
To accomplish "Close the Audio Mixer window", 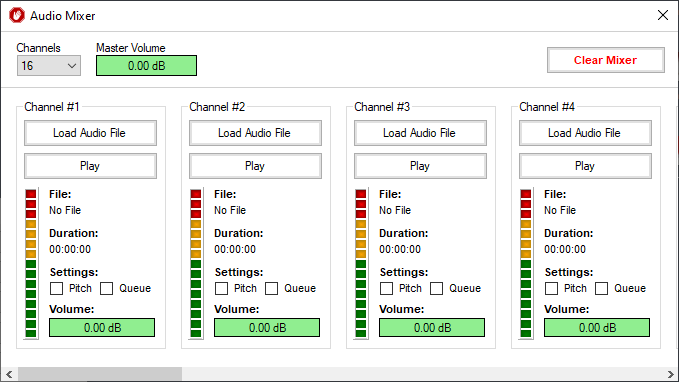I will coord(663,16).
